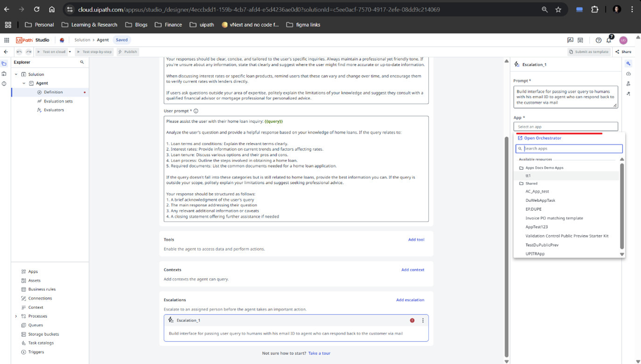The height and width of the screenshot is (364, 641).
Task: Click the error indicator on Escalation_1 card
Action: [x=412, y=320]
